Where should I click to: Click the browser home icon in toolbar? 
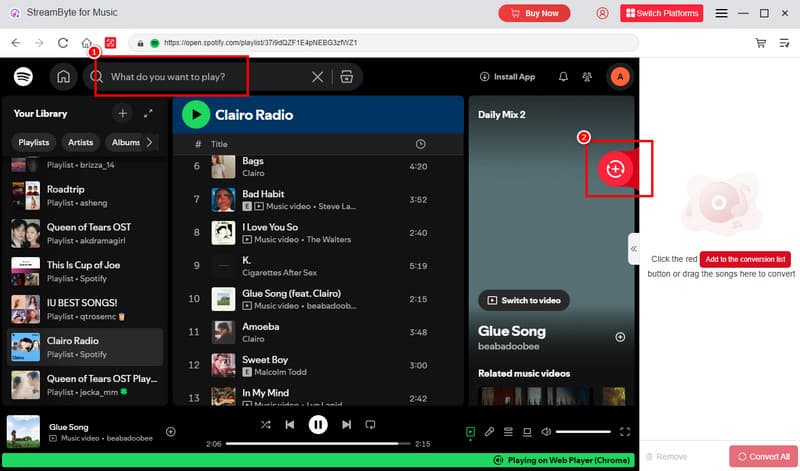[87, 43]
